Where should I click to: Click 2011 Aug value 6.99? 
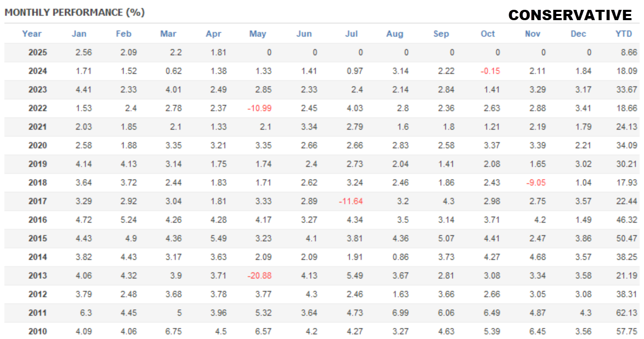(x=401, y=313)
